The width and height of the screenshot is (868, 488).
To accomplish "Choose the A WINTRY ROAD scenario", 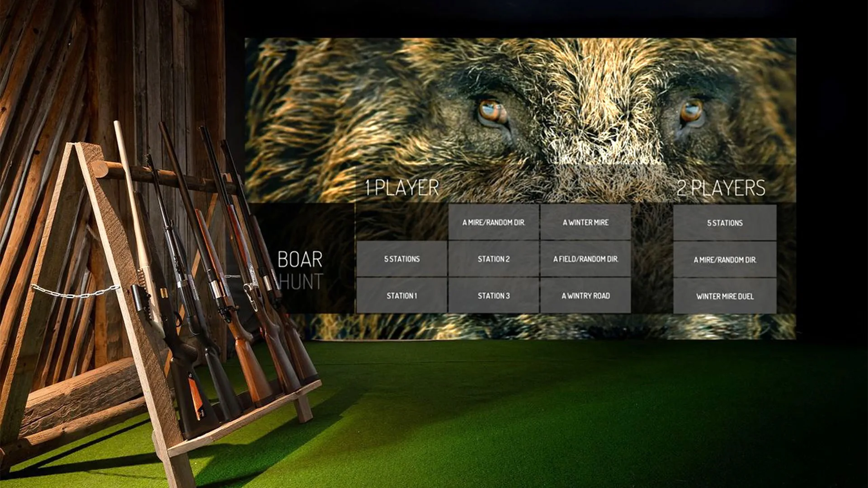I will [585, 296].
